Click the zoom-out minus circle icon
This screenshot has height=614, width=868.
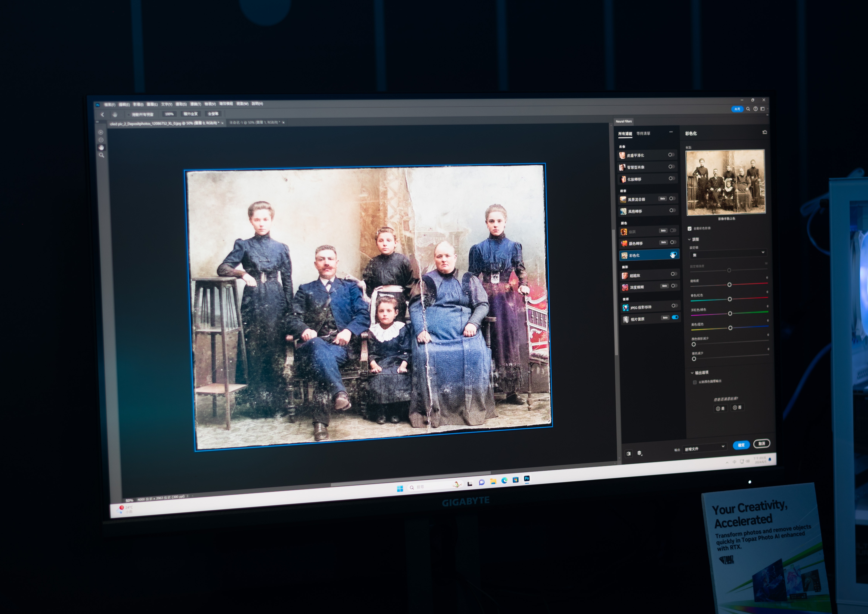(101, 140)
